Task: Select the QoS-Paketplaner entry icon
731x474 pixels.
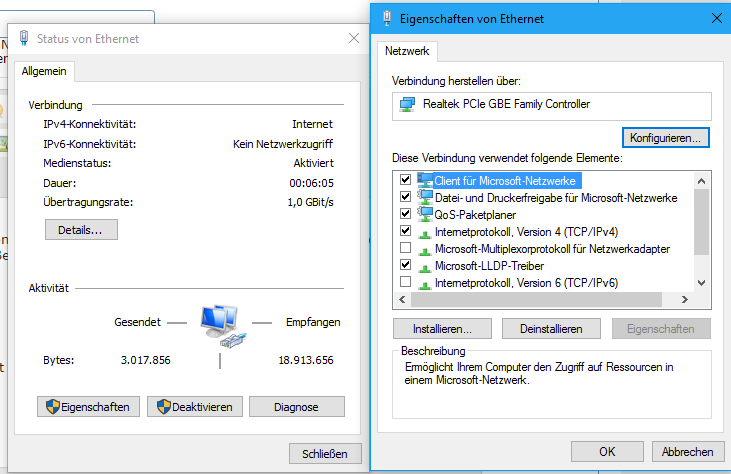Action: (x=424, y=214)
